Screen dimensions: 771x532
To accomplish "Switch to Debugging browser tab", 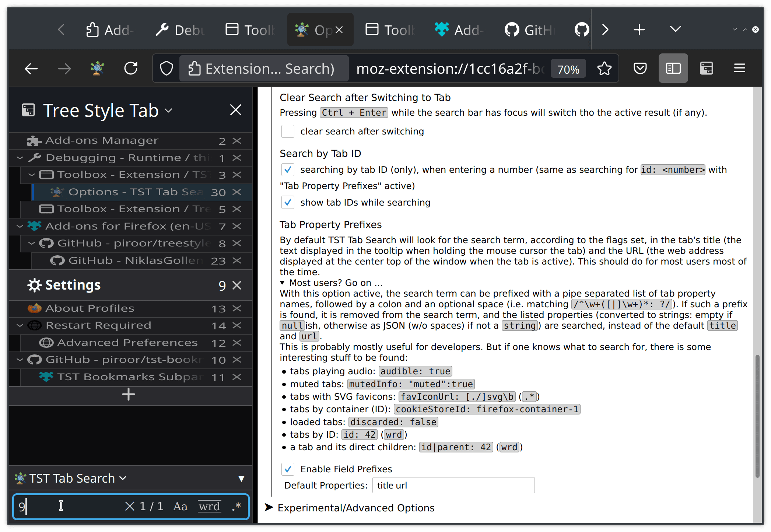I will coord(180,30).
